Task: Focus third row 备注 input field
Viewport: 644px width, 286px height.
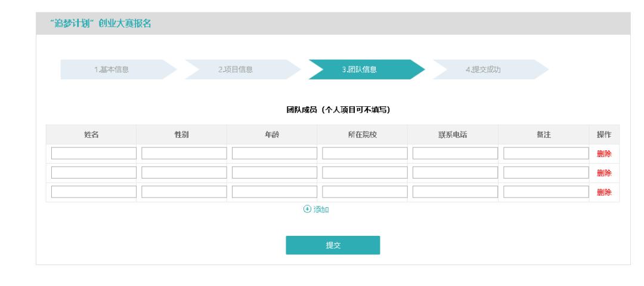Action: click(546, 192)
